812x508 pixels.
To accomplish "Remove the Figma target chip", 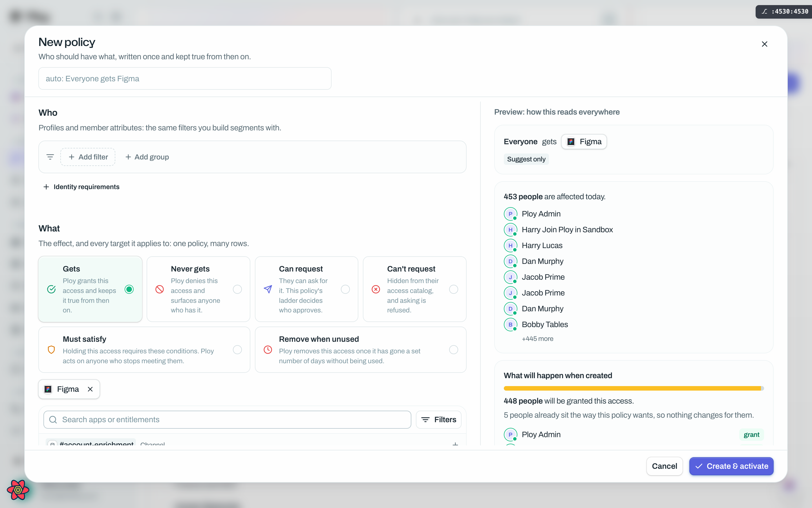I will tap(90, 389).
